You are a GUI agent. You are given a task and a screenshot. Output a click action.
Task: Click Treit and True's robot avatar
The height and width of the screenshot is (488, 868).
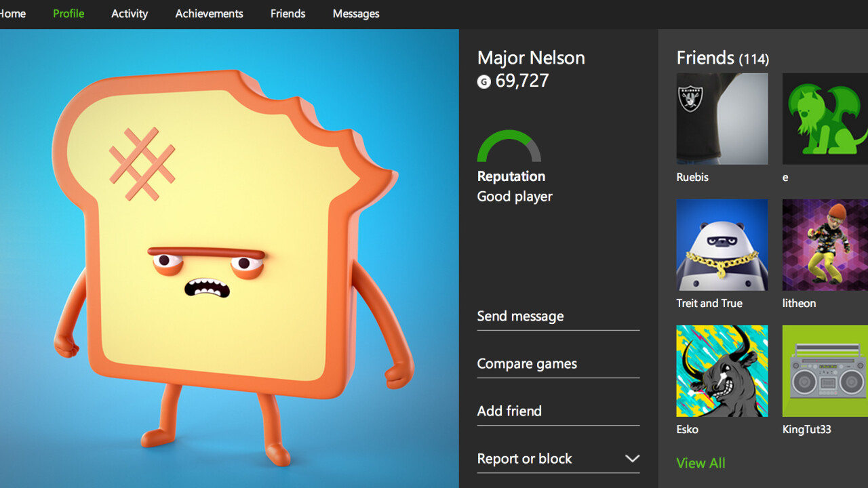[x=722, y=245]
